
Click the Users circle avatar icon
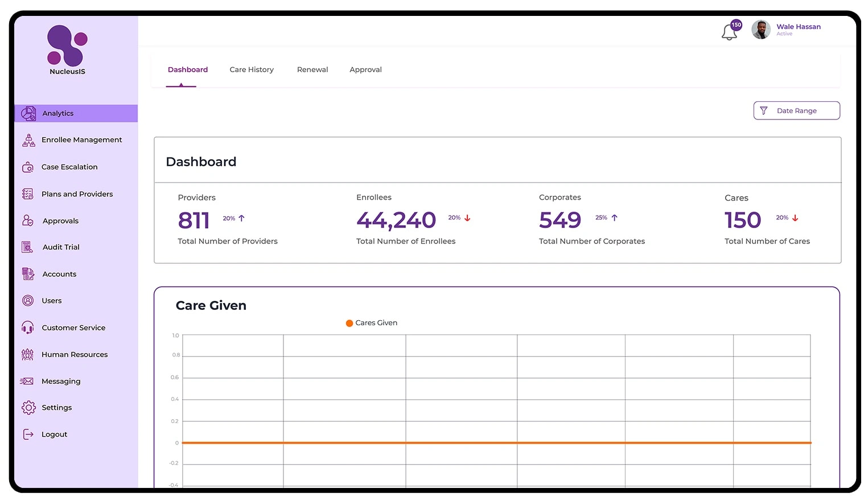pos(27,300)
